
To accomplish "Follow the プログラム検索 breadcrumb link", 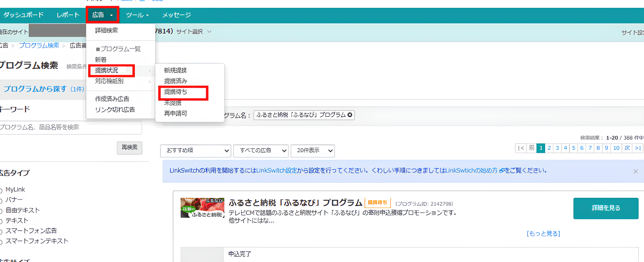I will point(39,45).
